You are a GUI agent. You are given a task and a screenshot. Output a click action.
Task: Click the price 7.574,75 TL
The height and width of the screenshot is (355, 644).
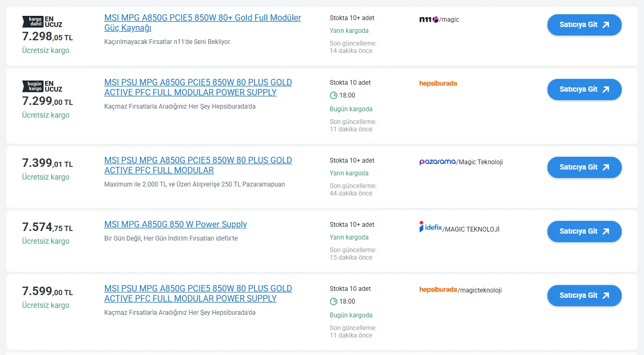click(x=47, y=227)
